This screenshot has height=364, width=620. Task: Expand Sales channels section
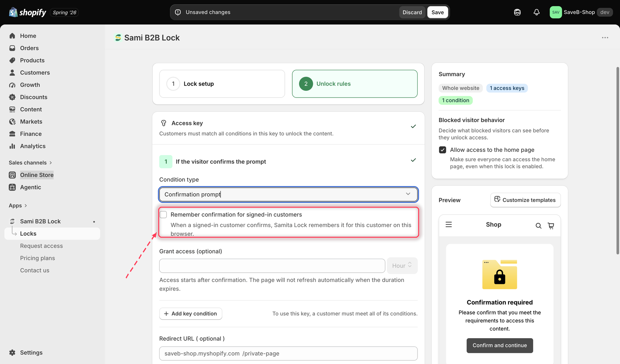30,163
